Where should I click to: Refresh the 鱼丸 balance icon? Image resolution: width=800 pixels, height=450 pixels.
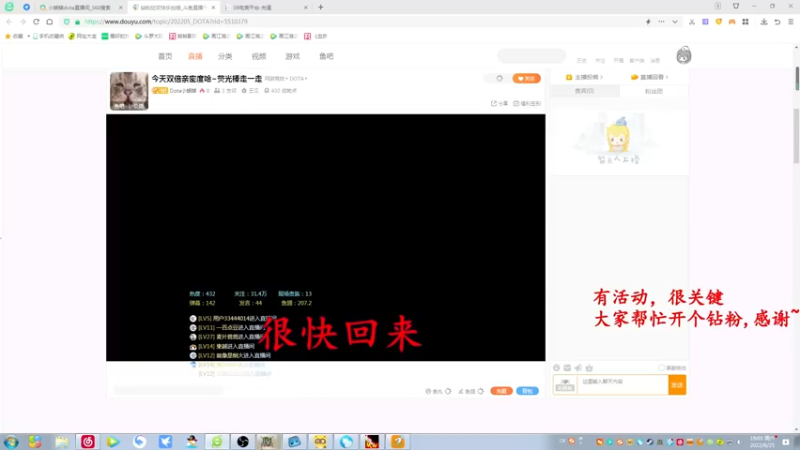(448, 391)
